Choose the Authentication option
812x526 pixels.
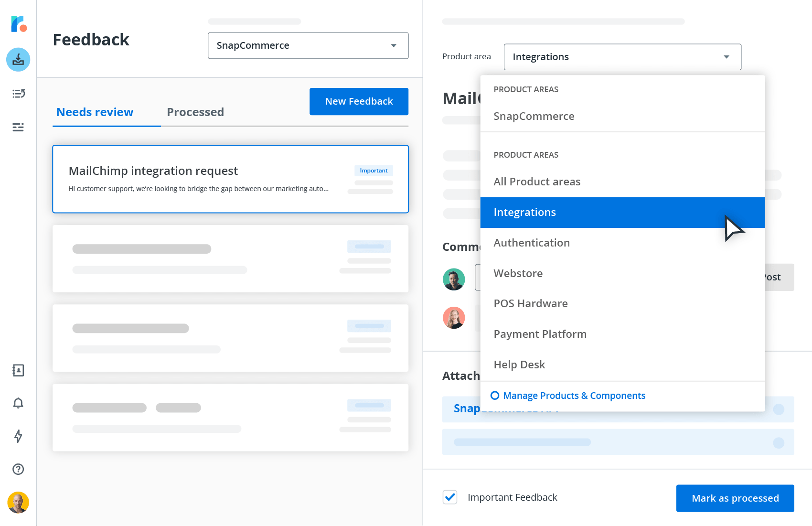(x=622, y=243)
